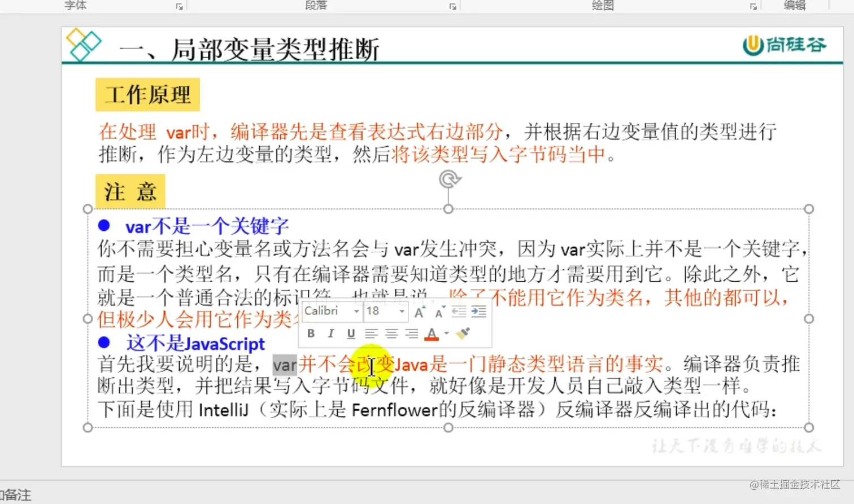Decrease font size with smaller A icon
The height and width of the screenshot is (504, 854).
439,312
